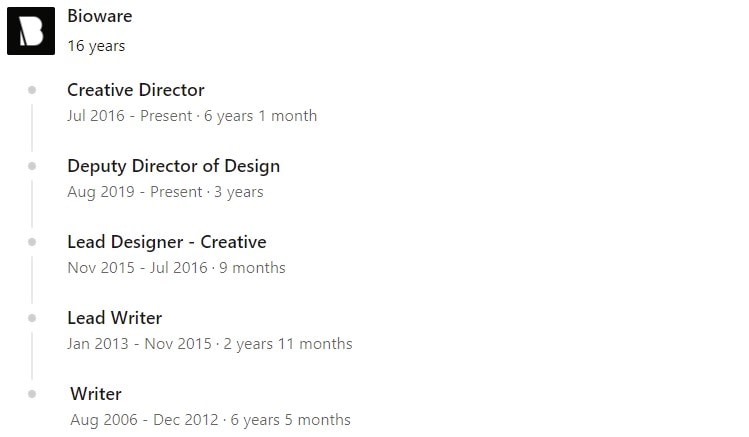This screenshot has height=437, width=749.
Task: Open the Bioware company name link
Action: click(x=100, y=16)
